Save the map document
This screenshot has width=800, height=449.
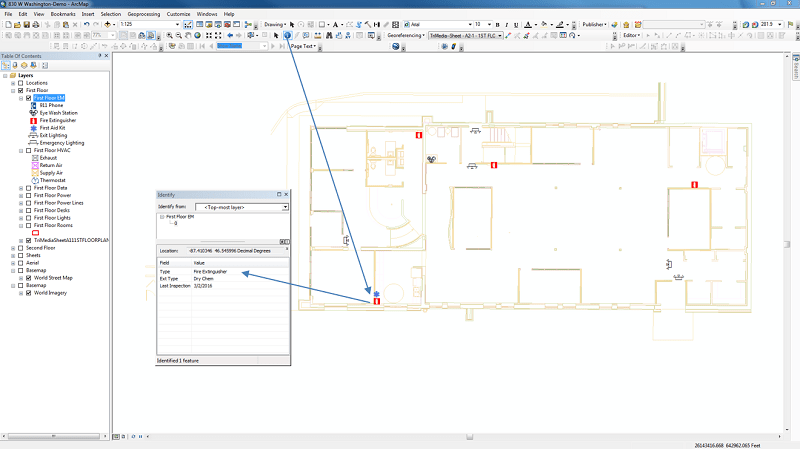[27, 24]
